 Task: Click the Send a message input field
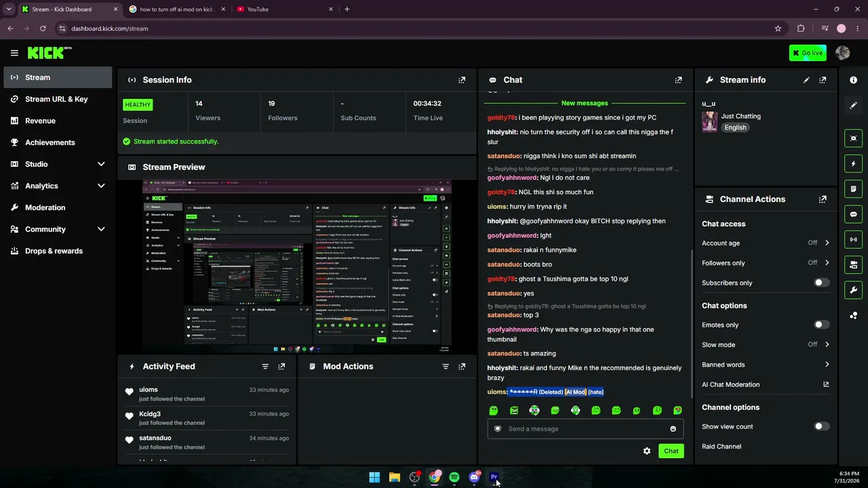(585, 429)
